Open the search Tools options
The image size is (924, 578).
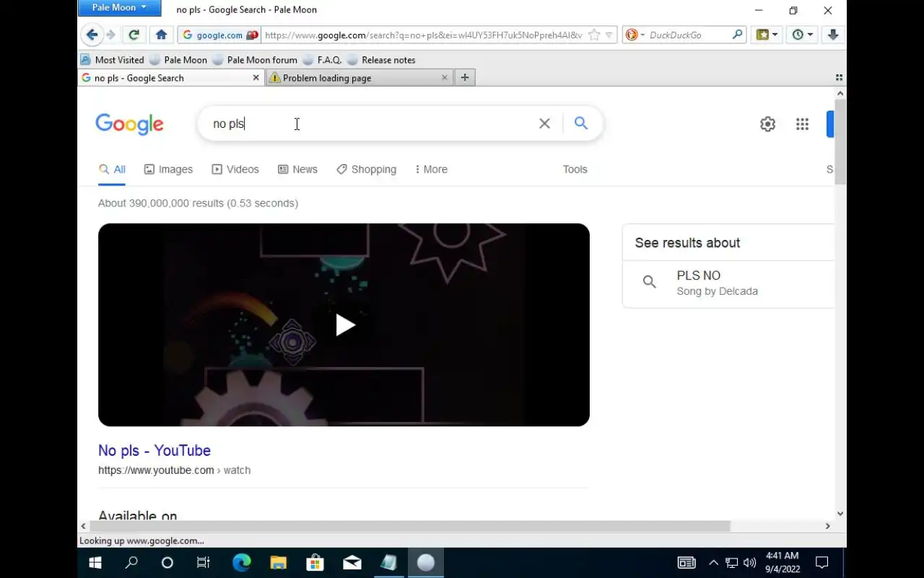tap(575, 169)
